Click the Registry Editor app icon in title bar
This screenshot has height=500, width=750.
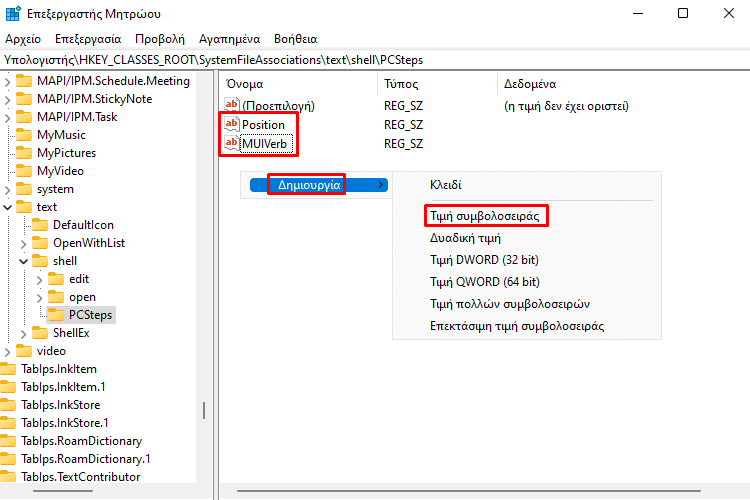pos(13,13)
